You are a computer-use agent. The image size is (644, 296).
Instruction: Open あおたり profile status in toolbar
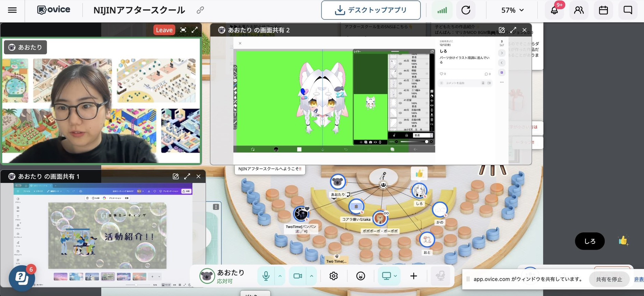[222, 276]
